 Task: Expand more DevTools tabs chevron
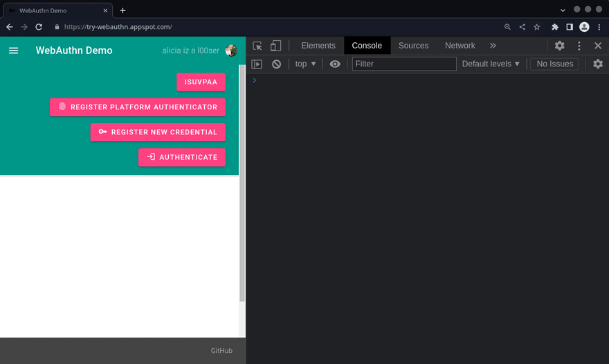(x=493, y=46)
